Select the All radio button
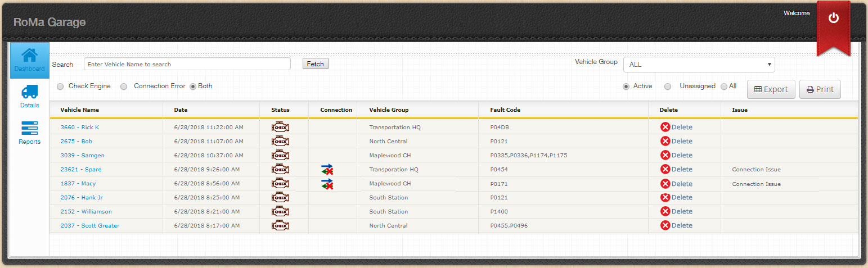868x268 pixels. 724,87
